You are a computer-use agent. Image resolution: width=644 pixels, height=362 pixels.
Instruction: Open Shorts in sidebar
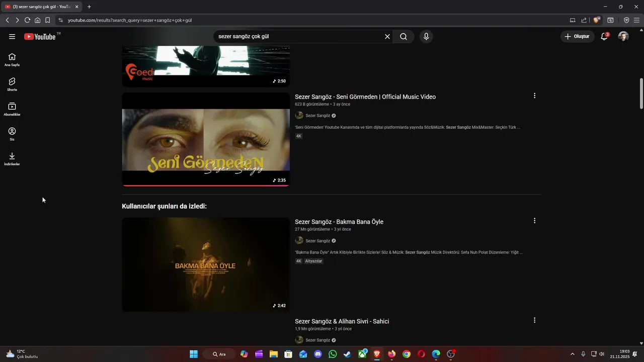12,84
